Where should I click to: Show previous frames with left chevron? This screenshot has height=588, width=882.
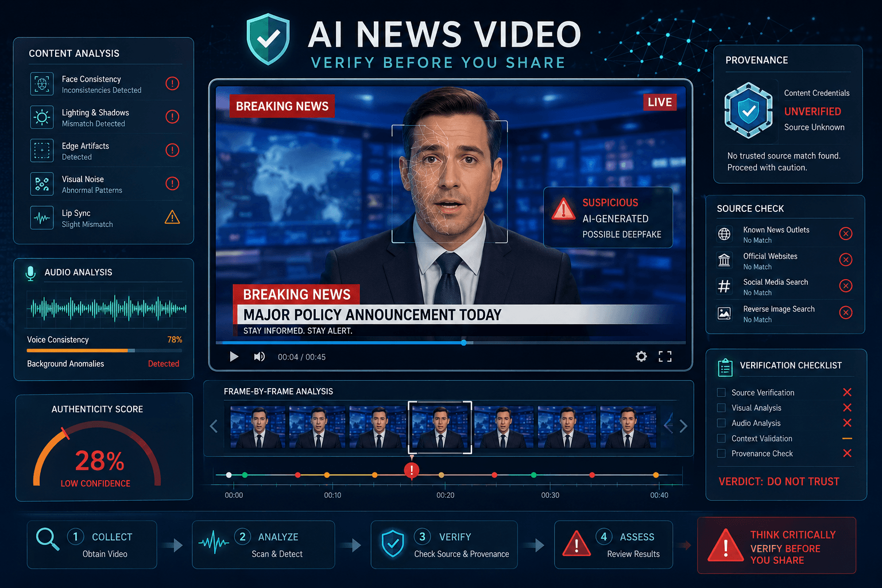[x=214, y=426]
